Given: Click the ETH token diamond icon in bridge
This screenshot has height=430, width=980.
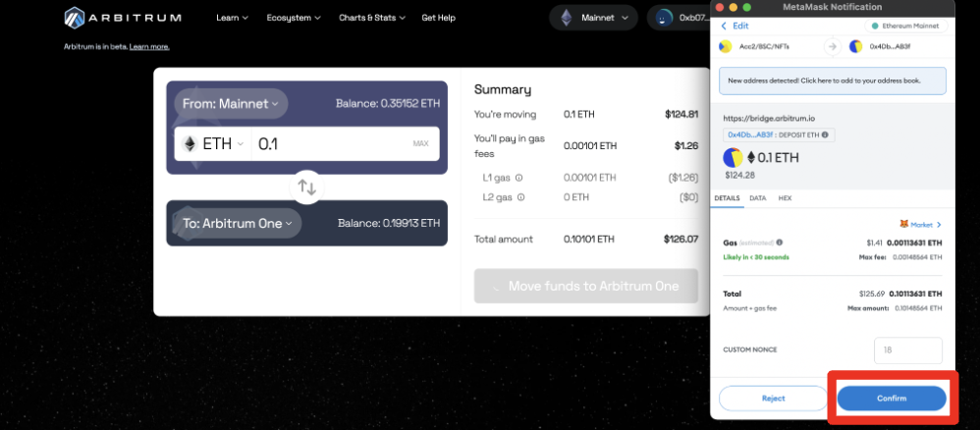Looking at the screenshot, I should 190,144.
